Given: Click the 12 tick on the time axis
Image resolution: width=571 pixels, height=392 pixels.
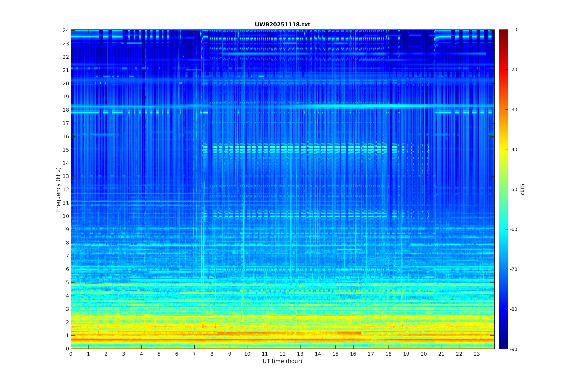Looking at the screenshot, I should (282, 354).
